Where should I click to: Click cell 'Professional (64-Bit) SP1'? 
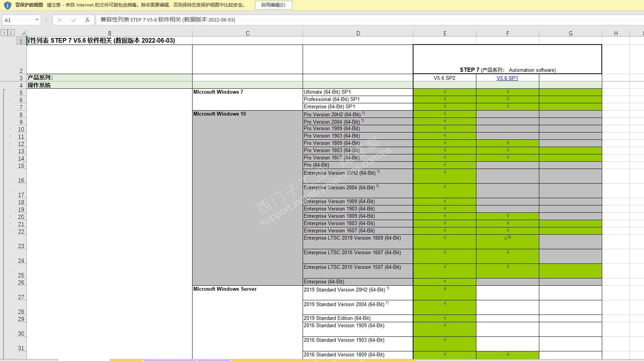point(358,99)
